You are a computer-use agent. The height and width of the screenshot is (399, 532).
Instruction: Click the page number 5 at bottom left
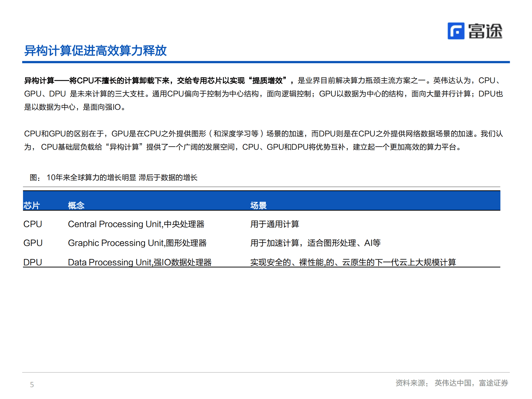[x=32, y=384]
